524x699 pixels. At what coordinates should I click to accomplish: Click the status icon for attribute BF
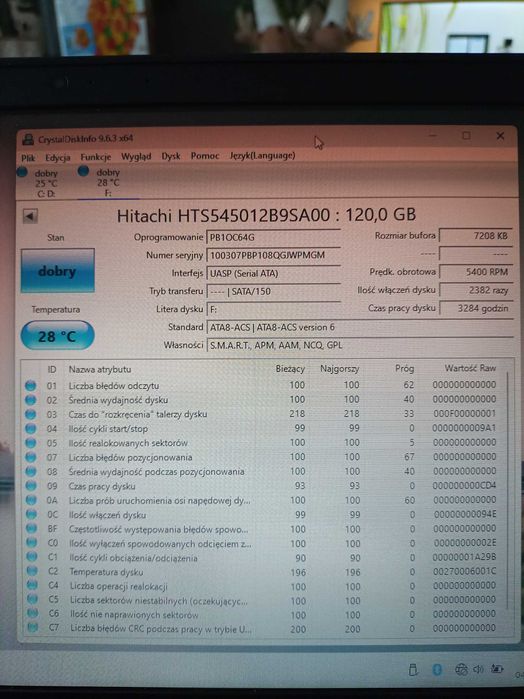coord(31,529)
